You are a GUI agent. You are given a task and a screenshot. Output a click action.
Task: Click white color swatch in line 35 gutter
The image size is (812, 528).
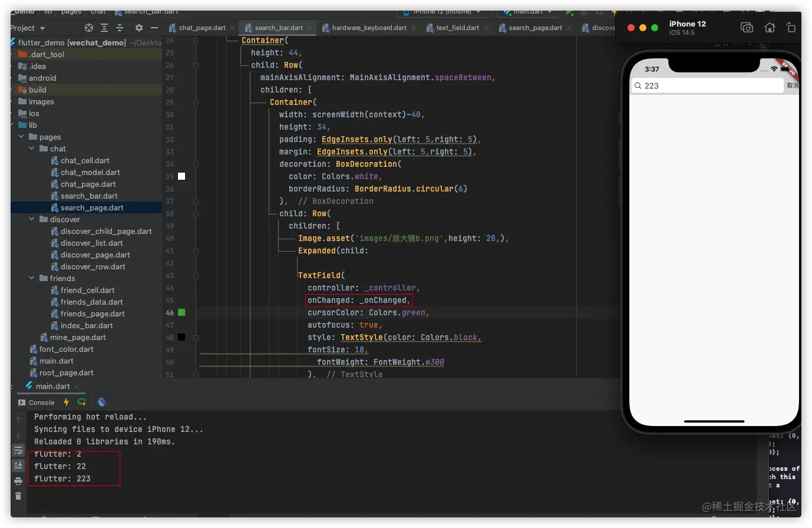coord(181,176)
